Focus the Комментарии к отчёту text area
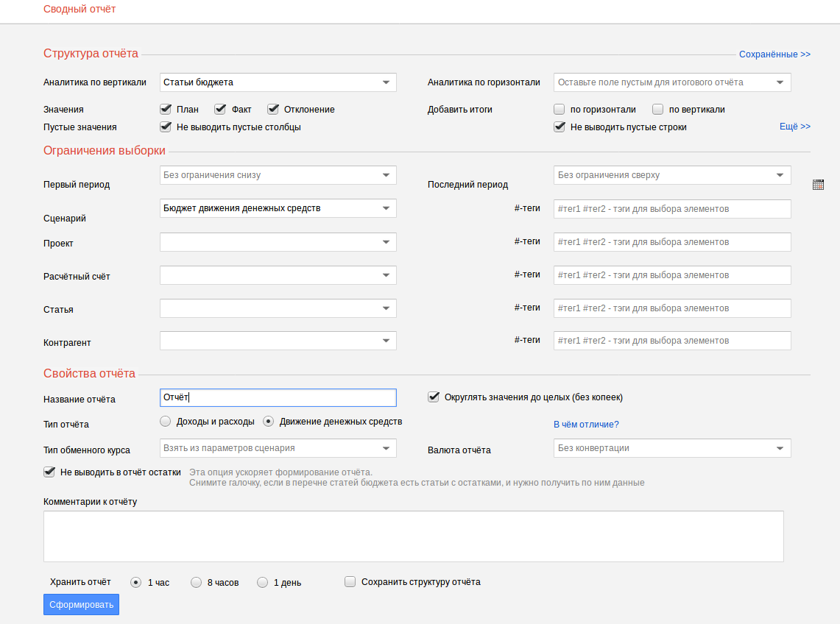Viewport: 840px width, 624px height. (x=414, y=536)
